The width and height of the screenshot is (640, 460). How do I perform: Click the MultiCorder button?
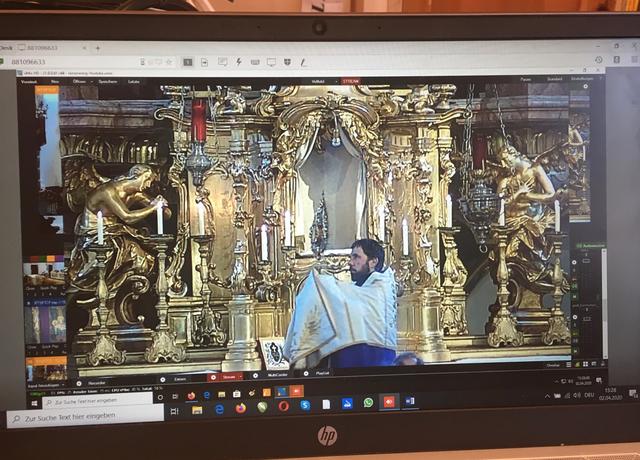(x=277, y=375)
